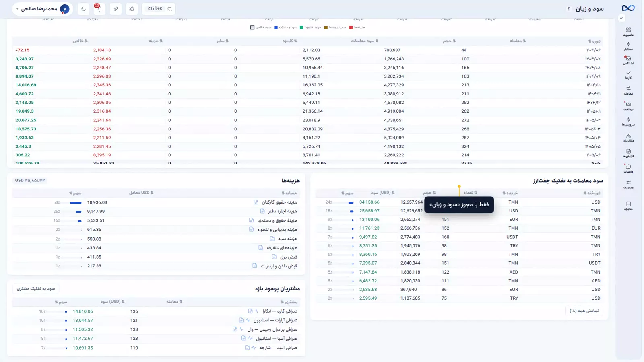Click the سود و زیان page title

pyautogui.click(x=590, y=9)
